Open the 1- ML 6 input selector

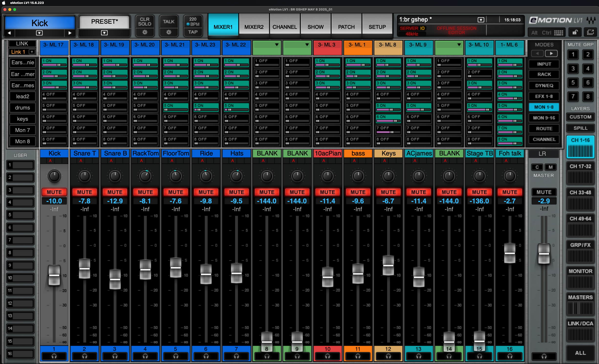[510, 47]
